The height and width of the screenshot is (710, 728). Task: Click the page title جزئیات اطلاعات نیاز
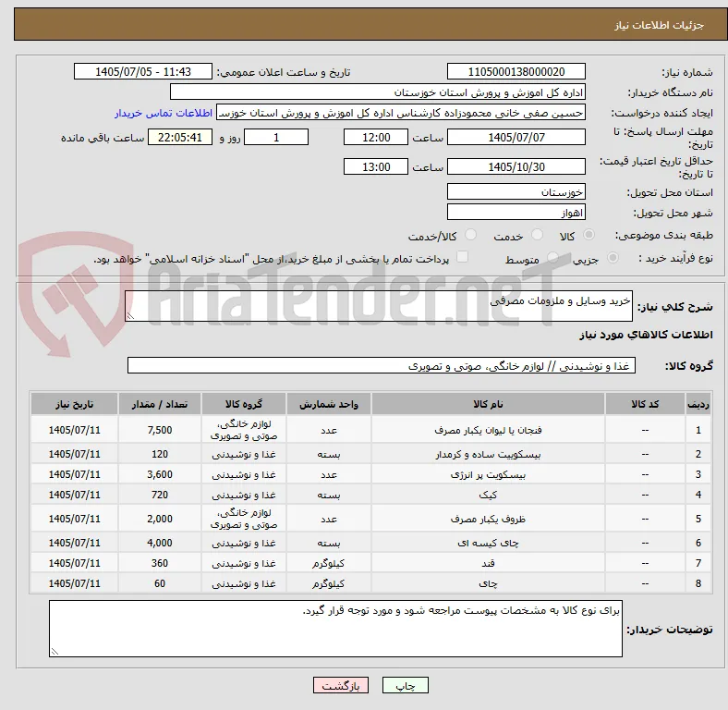pyautogui.click(x=659, y=25)
